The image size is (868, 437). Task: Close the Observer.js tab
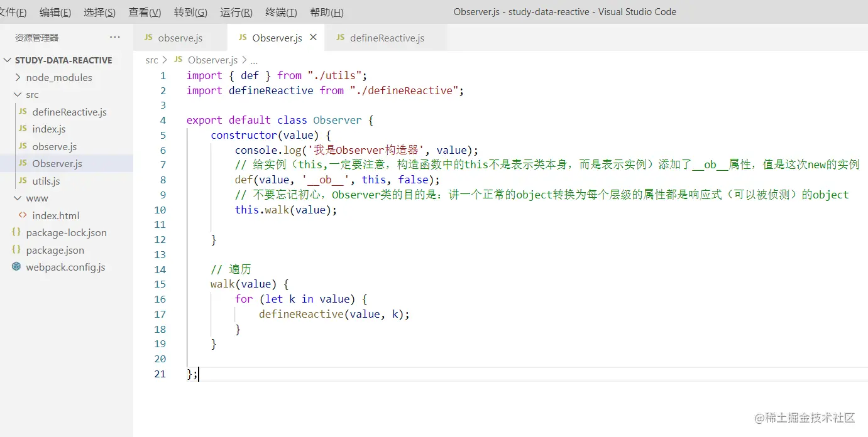tap(312, 37)
